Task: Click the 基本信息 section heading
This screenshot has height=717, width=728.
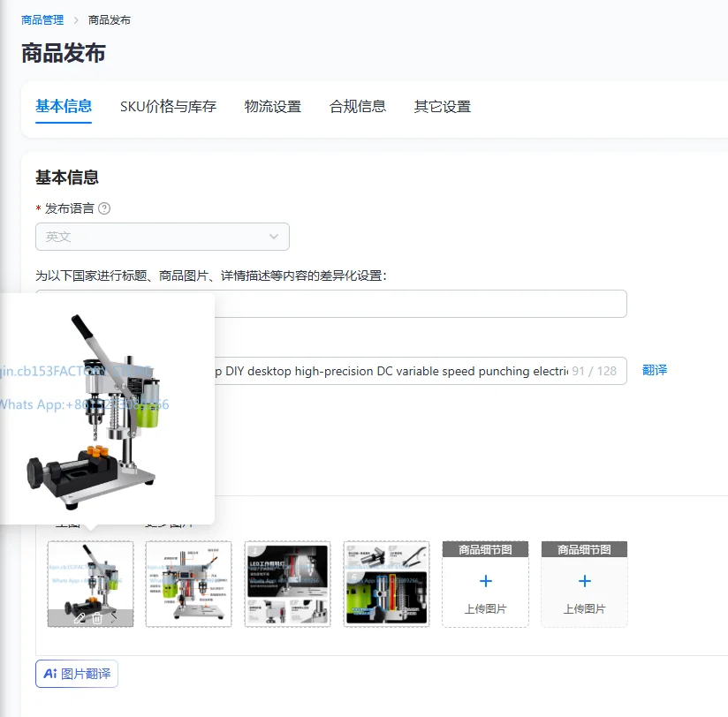Action: (67, 177)
